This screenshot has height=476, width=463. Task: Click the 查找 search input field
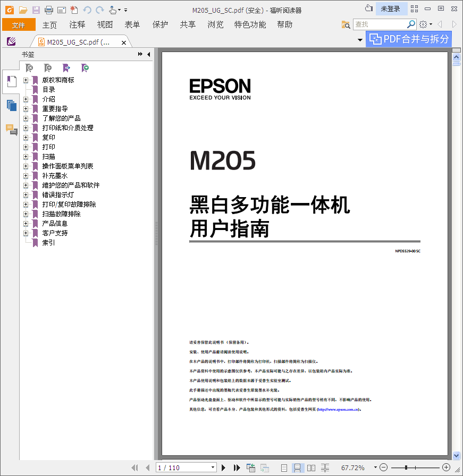(380, 24)
